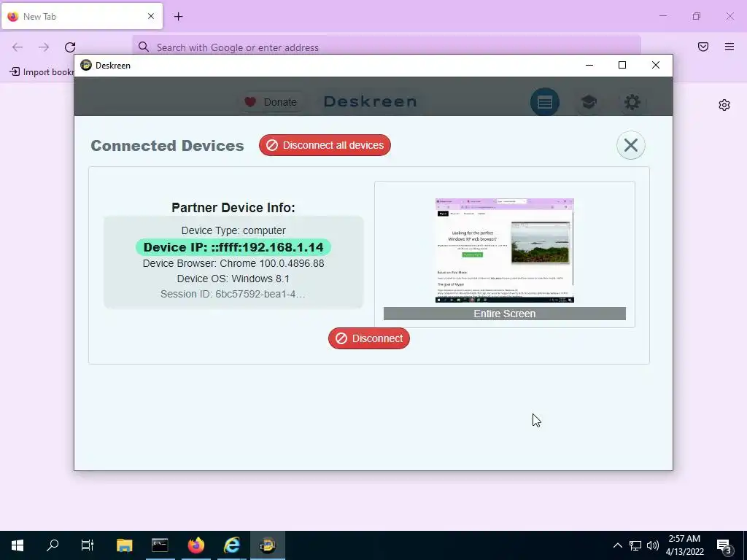This screenshot has width=747, height=560.
Task: Click the Entire Screen preview thumbnail
Action: 505,251
